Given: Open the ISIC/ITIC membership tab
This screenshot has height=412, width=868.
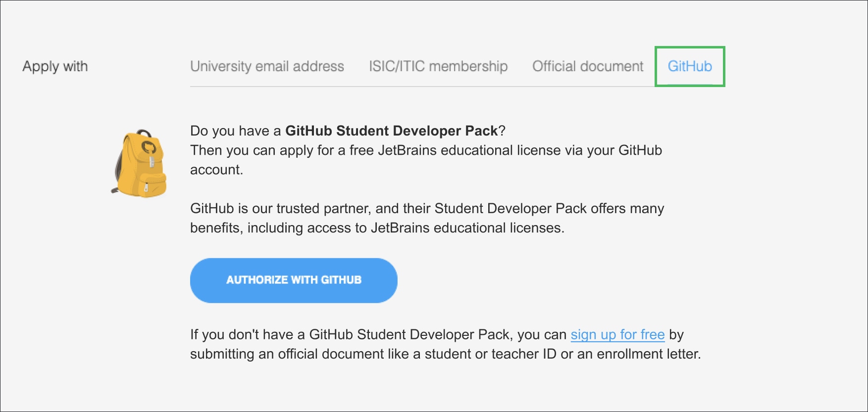Looking at the screenshot, I should click(438, 66).
